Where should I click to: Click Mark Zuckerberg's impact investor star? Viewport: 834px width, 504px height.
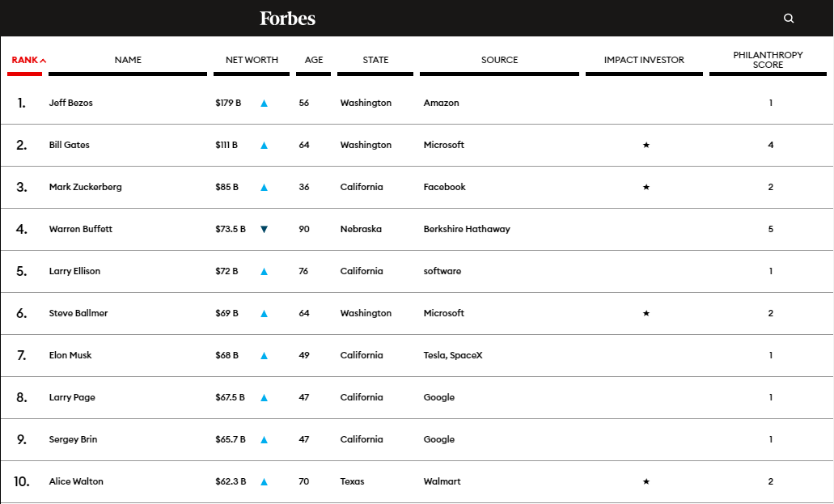coord(646,187)
